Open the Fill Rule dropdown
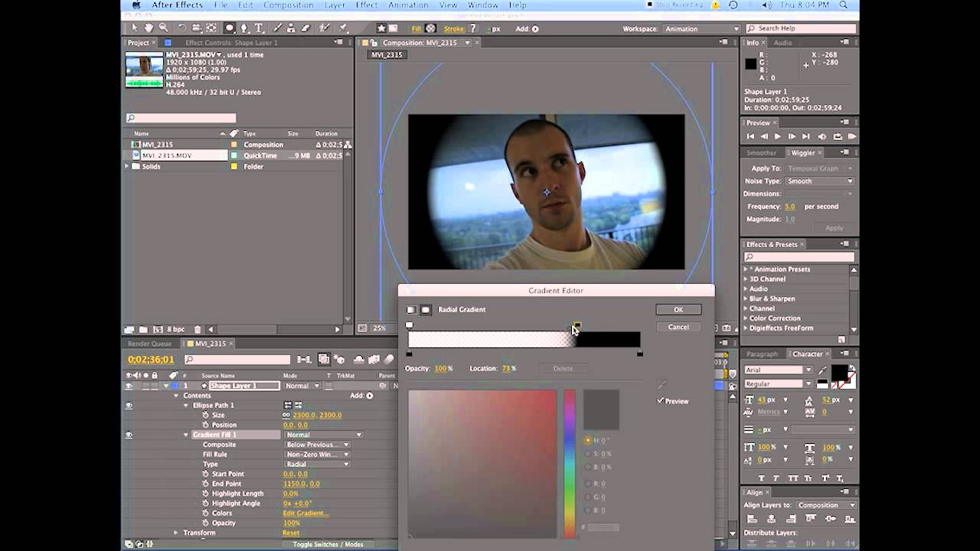The width and height of the screenshot is (980, 551). 318,455
